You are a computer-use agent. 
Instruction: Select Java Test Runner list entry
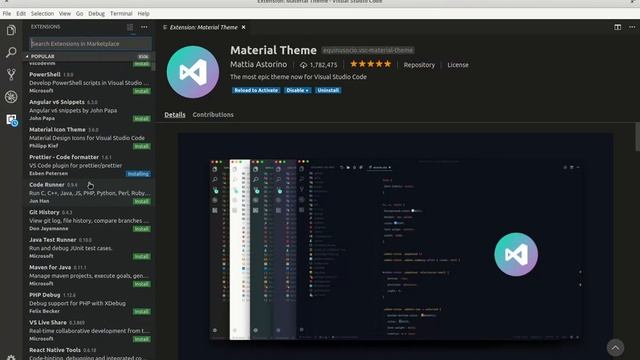pyautogui.click(x=89, y=248)
